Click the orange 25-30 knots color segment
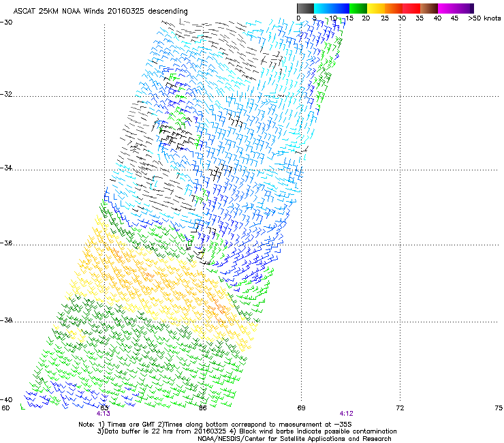504x443 pixels. click(394, 8)
